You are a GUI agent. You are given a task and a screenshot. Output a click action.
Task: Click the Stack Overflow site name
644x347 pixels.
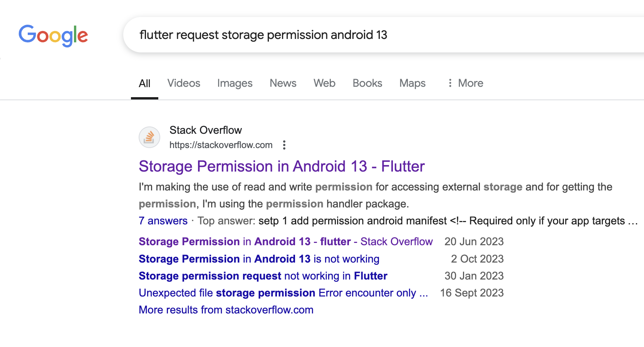click(x=206, y=130)
